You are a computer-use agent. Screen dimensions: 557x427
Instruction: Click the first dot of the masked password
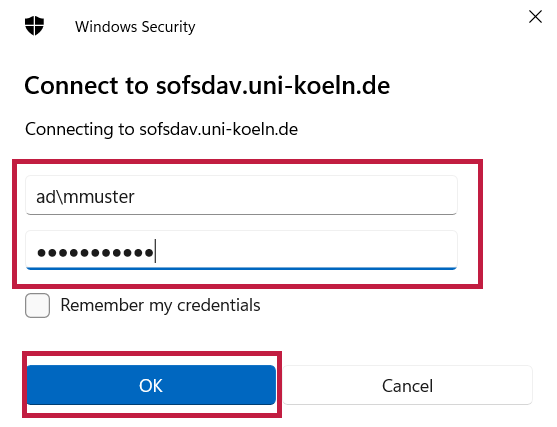[x=42, y=253]
